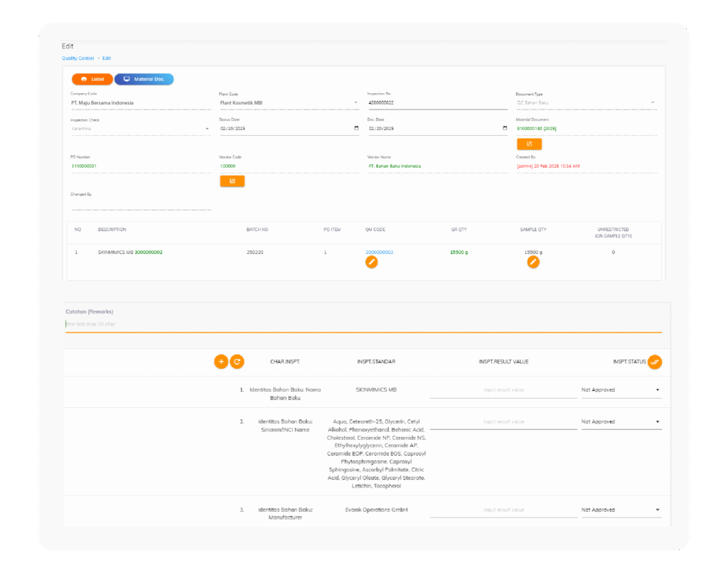Viewport: 728px width, 570px height.
Task: Click the pencil icon under Sample Qty
Action: (533, 262)
